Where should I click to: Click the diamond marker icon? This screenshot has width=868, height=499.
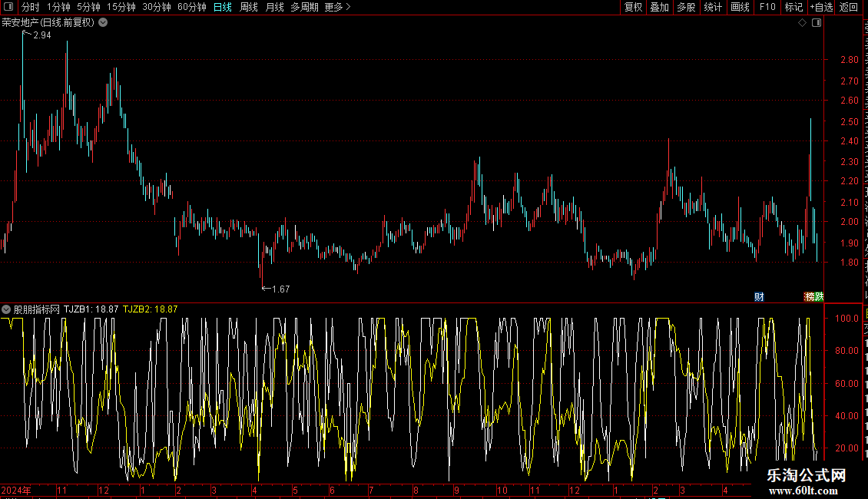click(x=802, y=23)
